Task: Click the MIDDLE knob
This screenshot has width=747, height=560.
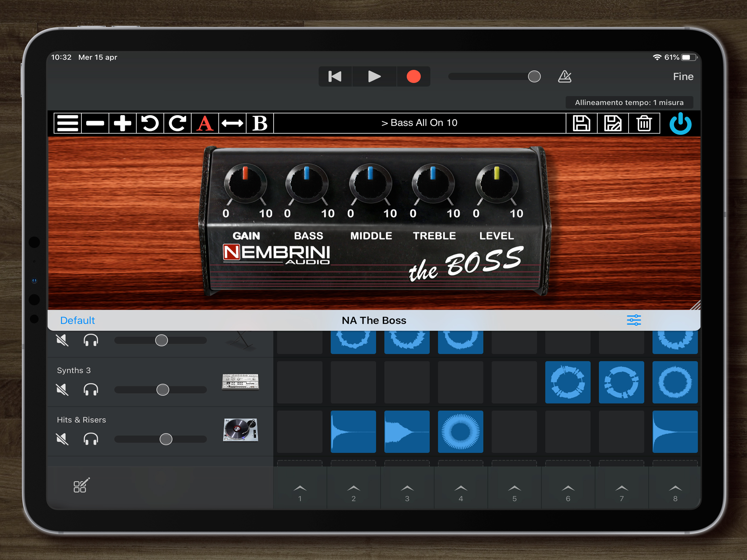Action: [x=370, y=184]
